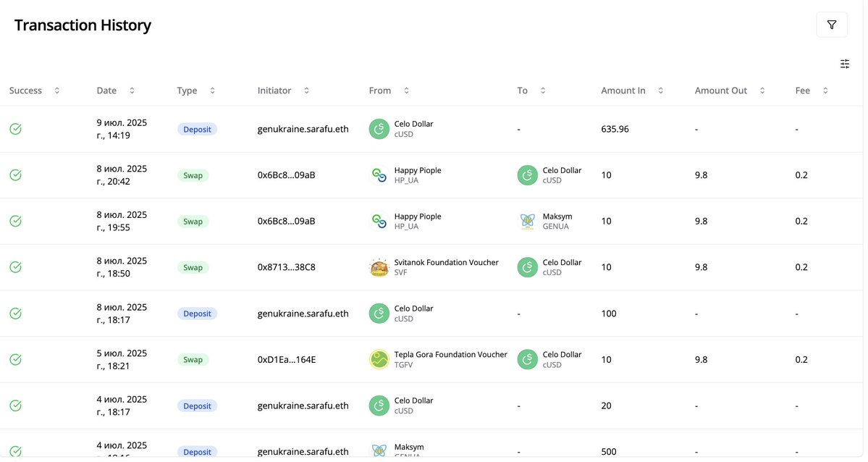
Task: Click Amount In value 100
Action: point(609,314)
